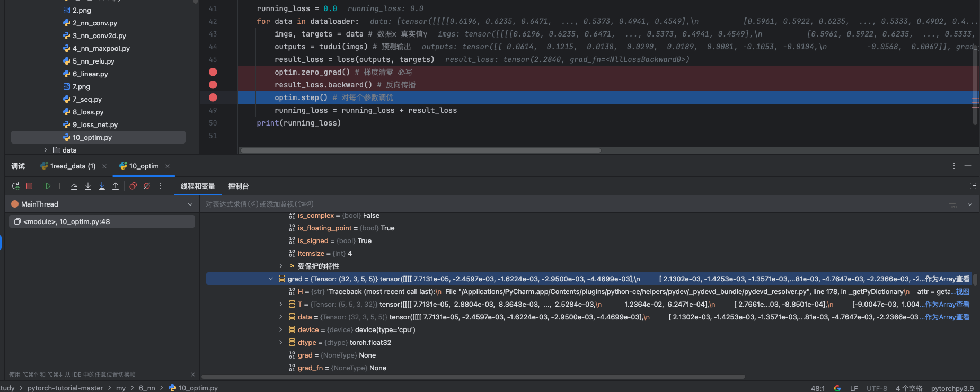The image size is (980, 392).
Task: Click the 视图 link on H row
Action: coord(963,292)
